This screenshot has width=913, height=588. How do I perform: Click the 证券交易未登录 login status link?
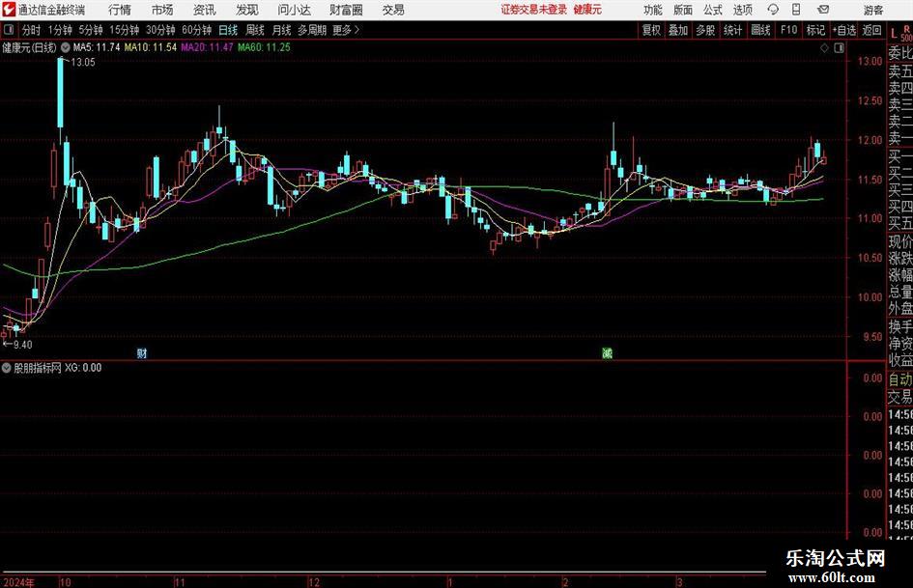pos(534,10)
